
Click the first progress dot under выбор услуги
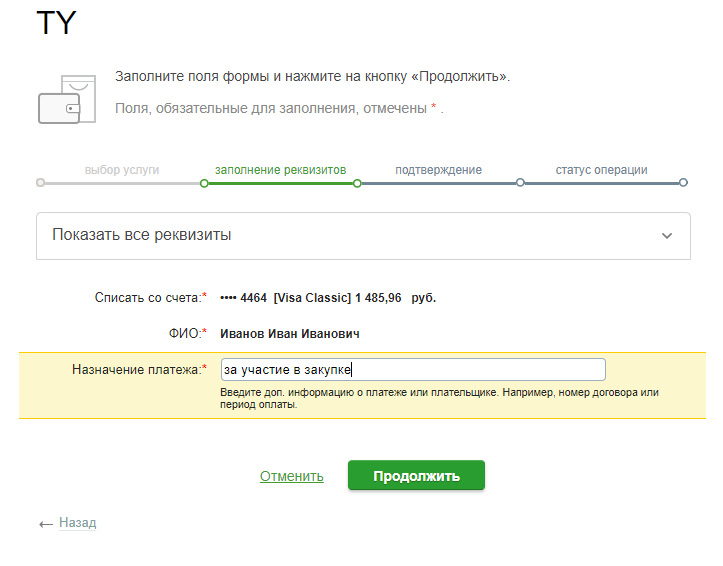point(40,183)
